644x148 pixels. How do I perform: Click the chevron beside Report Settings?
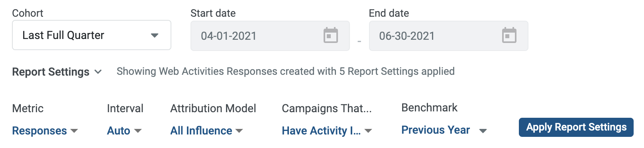point(98,72)
